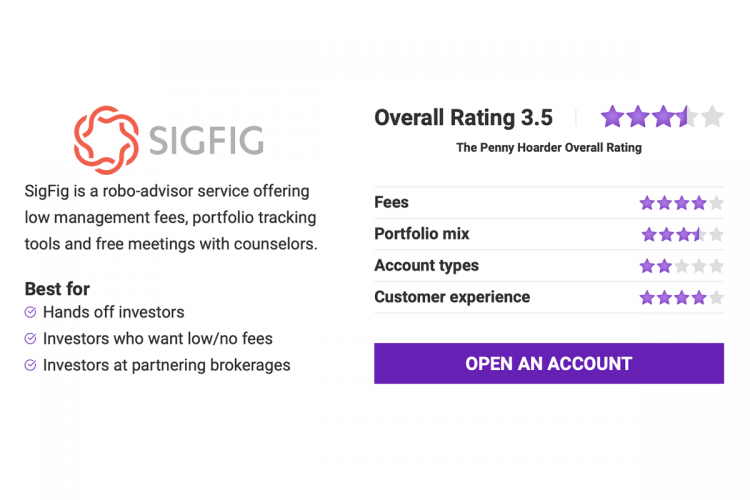Click the Best for heading

(57, 289)
